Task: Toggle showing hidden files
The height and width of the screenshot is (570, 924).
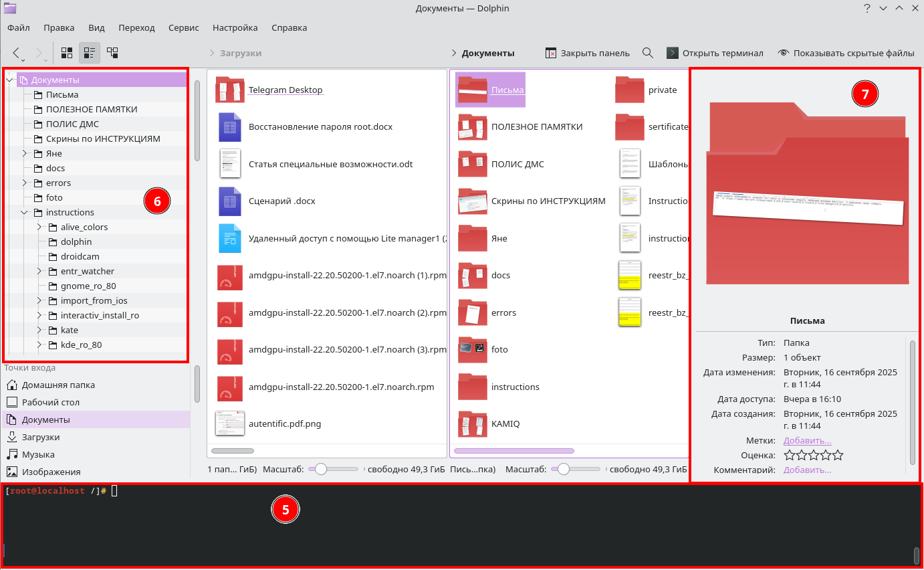Action: point(846,53)
